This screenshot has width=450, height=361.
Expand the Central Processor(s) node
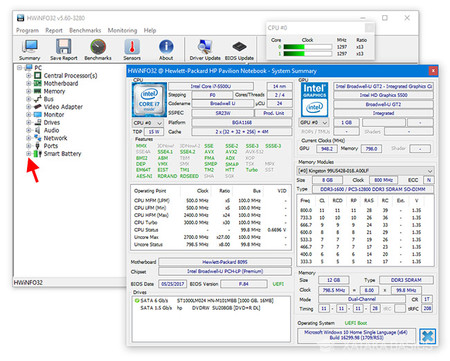pyautogui.click(x=29, y=76)
